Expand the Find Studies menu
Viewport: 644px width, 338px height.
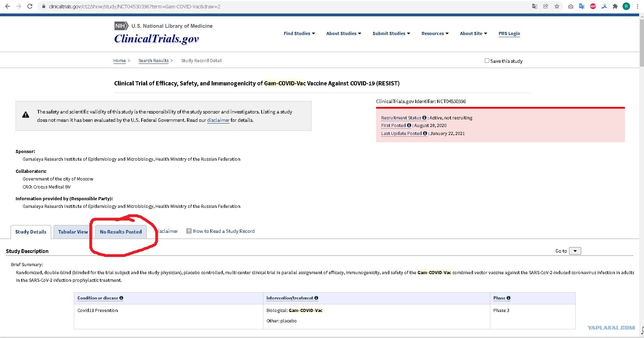point(299,33)
